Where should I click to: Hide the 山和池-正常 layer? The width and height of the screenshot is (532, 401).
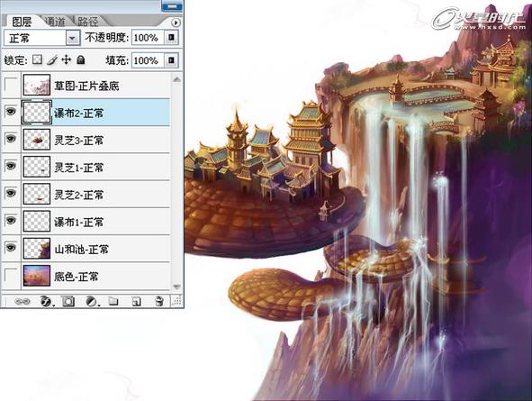tap(11, 248)
